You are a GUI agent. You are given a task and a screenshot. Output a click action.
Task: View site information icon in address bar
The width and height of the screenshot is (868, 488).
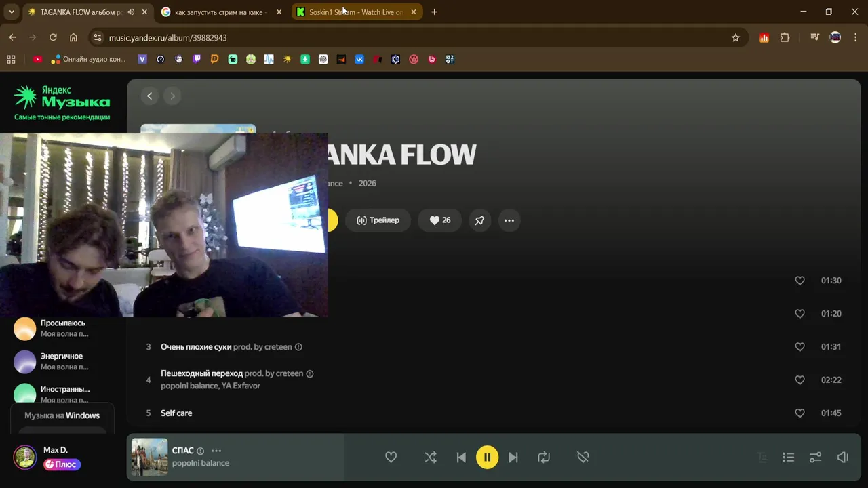98,38
